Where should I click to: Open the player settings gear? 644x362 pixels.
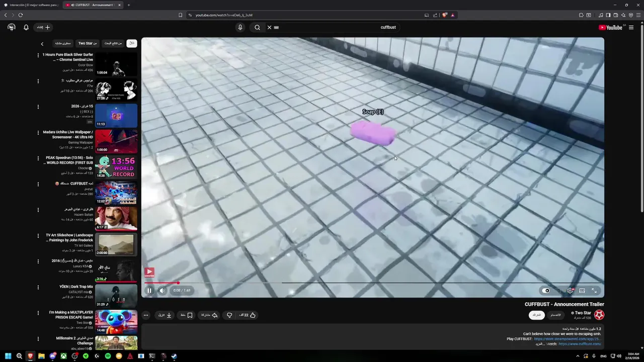(x=570, y=291)
